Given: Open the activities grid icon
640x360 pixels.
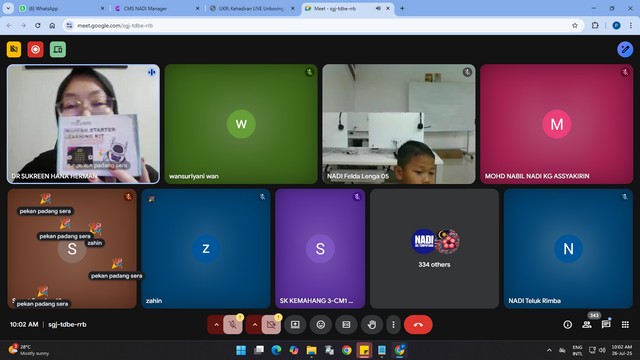Looking at the screenshot, I should (x=625, y=324).
